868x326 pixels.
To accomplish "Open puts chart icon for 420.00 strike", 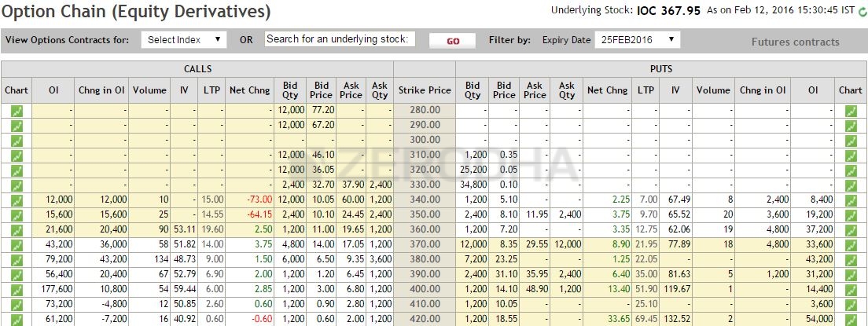I will point(850,320).
